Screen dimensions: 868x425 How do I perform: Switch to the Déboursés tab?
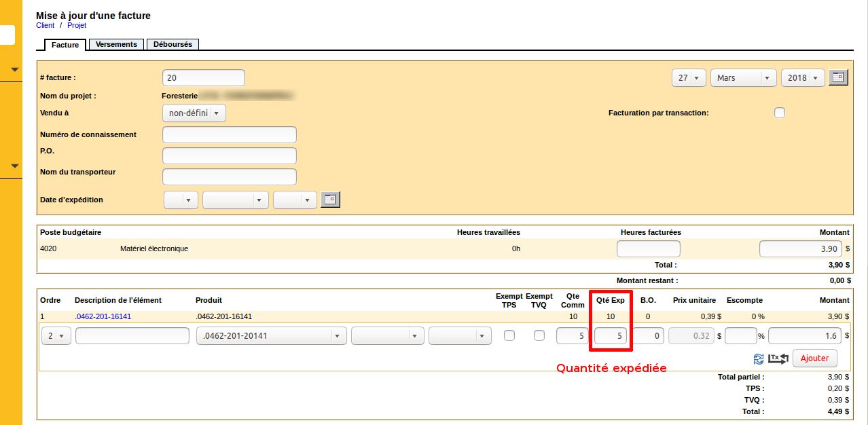(173, 43)
